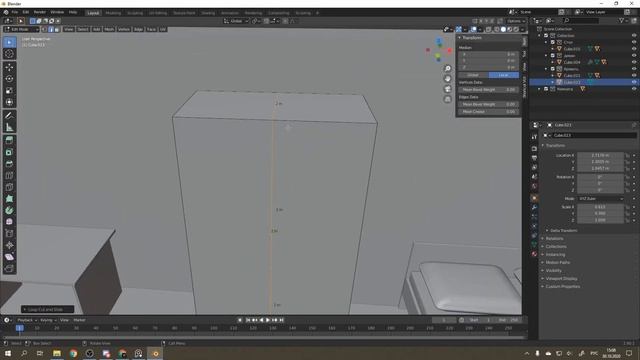Open XYZ Euler rotation mode dropdown
The image size is (640, 360).
[601, 199]
